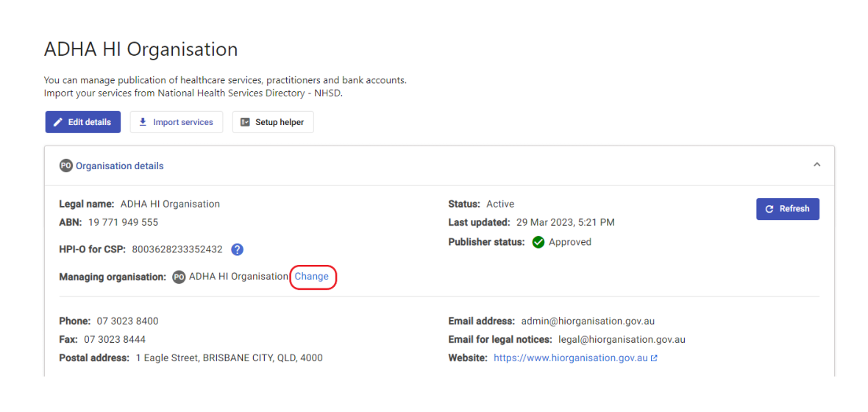Click the postal address 1 Eagle Street
868x412 pixels.
click(x=230, y=358)
